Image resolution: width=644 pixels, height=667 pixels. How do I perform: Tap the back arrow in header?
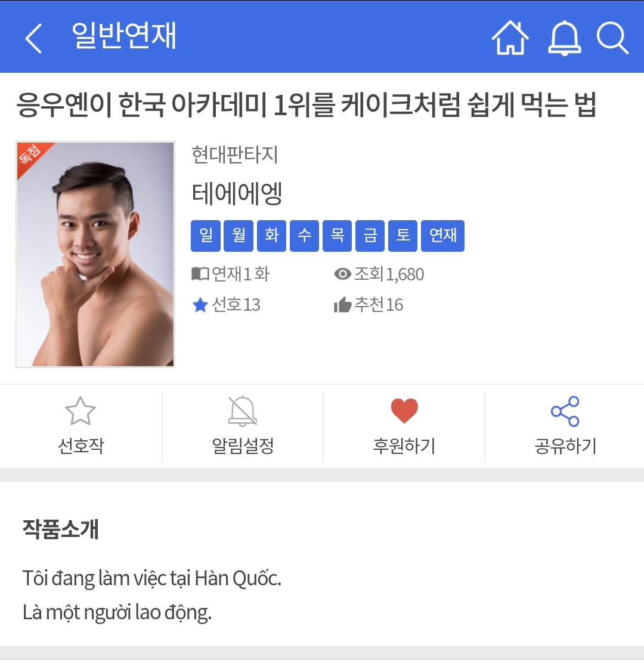point(33,38)
